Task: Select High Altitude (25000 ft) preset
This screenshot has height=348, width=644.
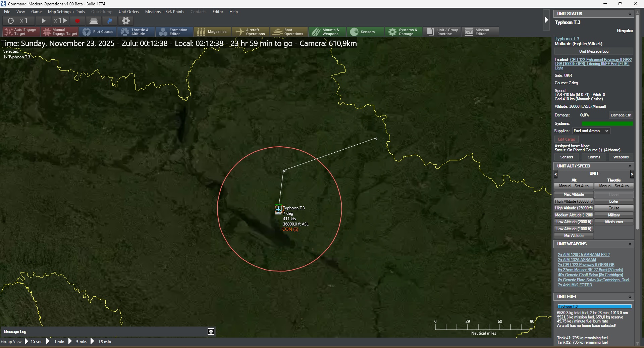Action: click(574, 208)
